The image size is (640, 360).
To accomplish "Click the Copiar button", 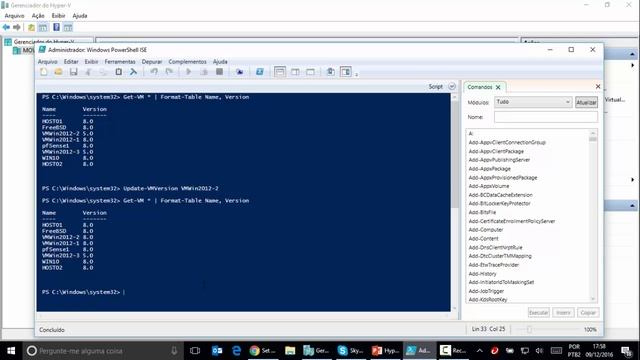I will 588,313.
